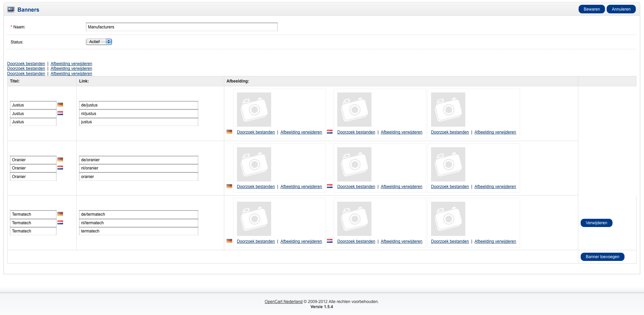644x315 pixels.
Task: Click the German Justus title field
Action: tap(33, 105)
